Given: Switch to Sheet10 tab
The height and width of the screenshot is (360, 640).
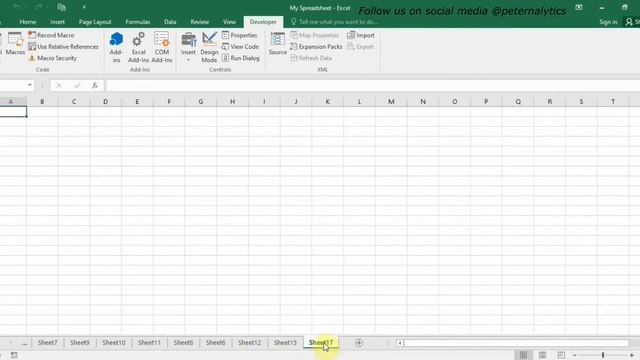Looking at the screenshot, I should coord(113,343).
